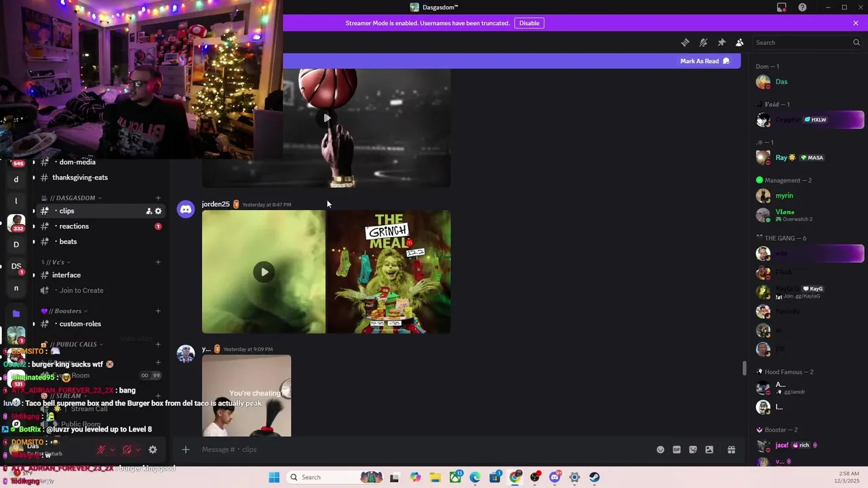Image resolution: width=868 pixels, height=488 pixels.
Task: Click jorden25 username in chat
Action: [216, 204]
